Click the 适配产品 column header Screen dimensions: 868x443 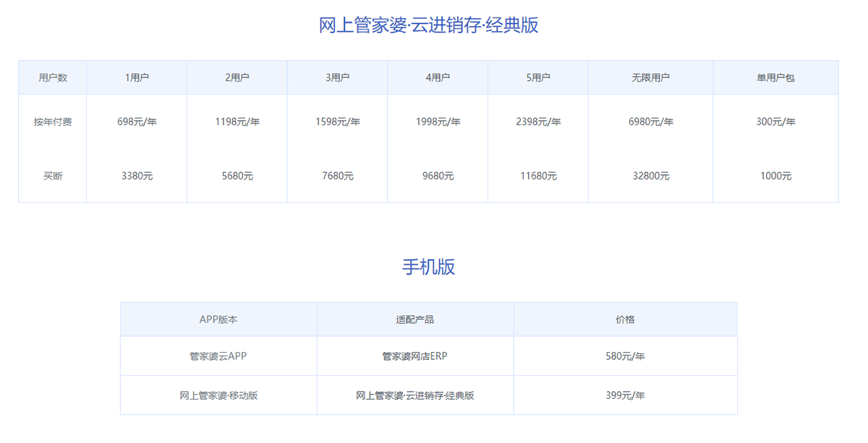pos(415,319)
